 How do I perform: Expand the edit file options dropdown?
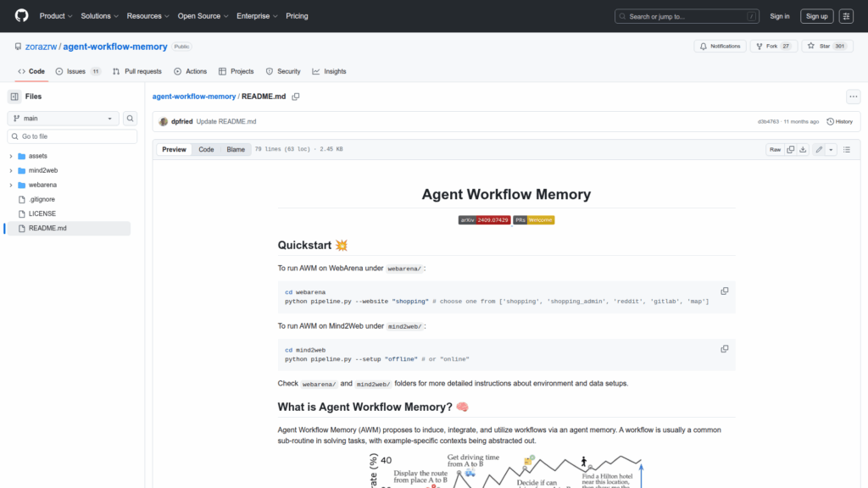831,149
